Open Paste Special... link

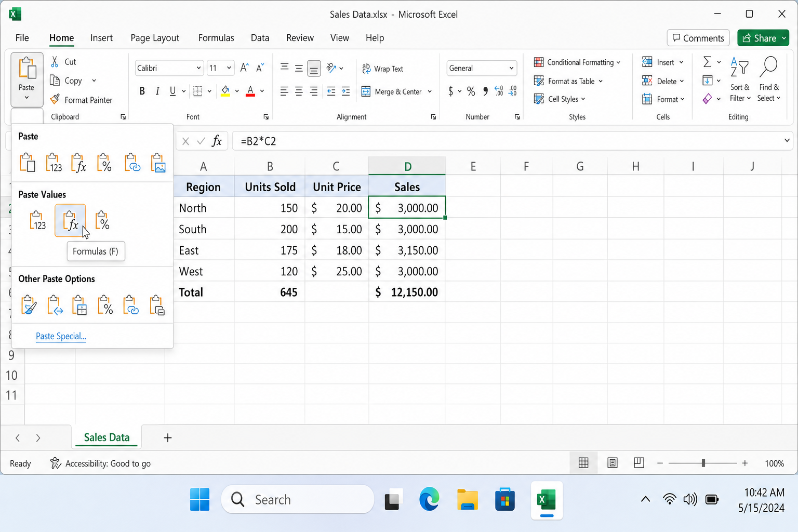(x=61, y=336)
